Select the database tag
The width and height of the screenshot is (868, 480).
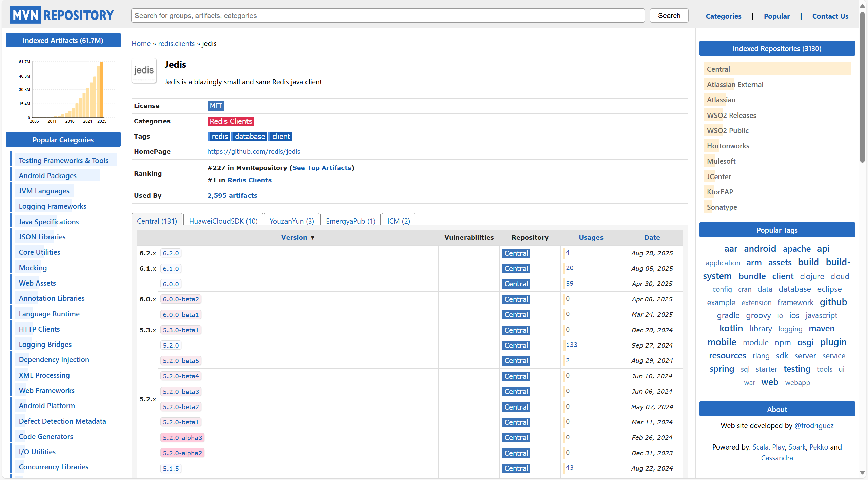click(250, 137)
